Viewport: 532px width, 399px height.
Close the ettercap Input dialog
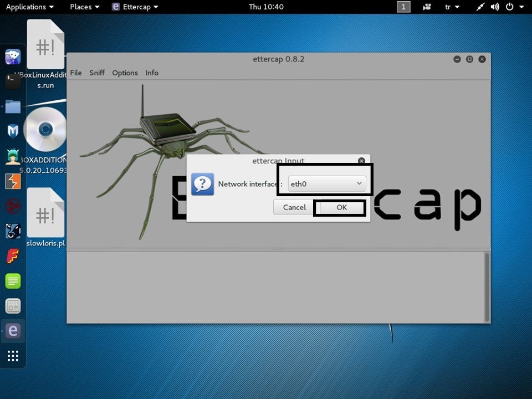click(x=362, y=161)
